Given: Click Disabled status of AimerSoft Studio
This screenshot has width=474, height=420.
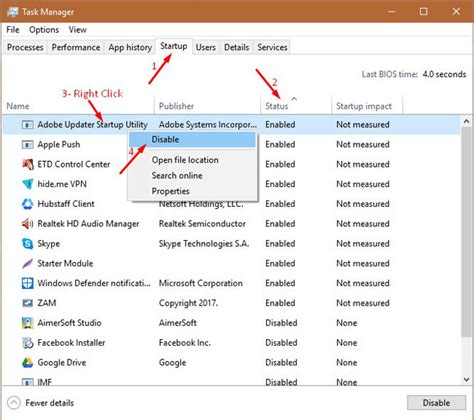Looking at the screenshot, I should [x=281, y=323].
